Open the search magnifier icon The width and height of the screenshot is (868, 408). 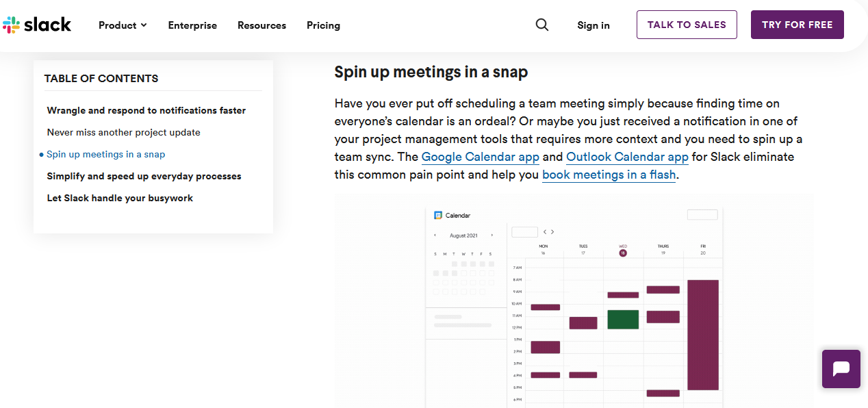coord(542,25)
